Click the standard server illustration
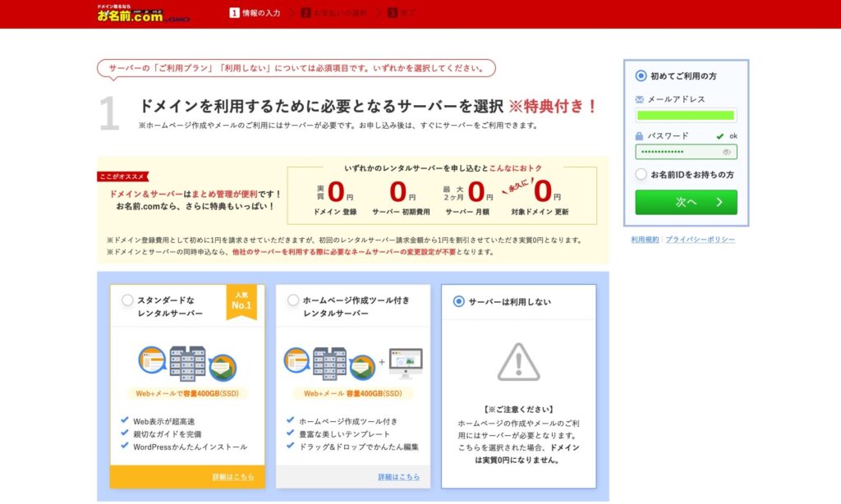Viewport: 841px width, 504px height. pos(187,363)
